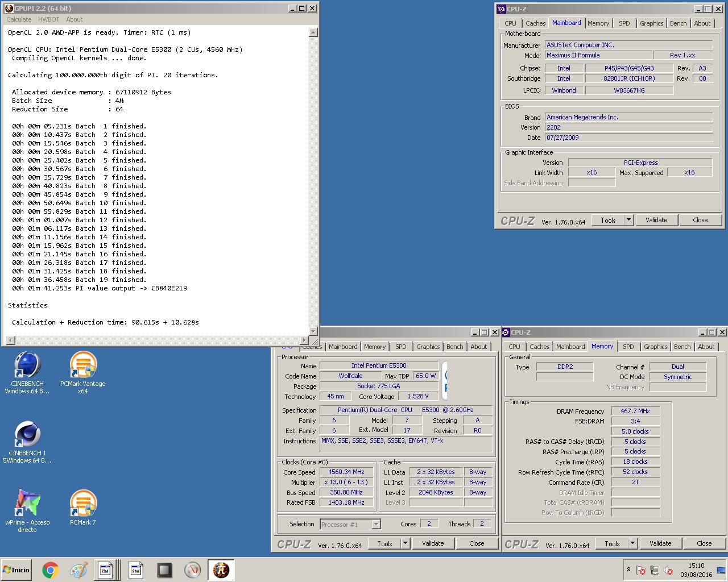Switch to SPD tab in Memory CPU-Z window
728x582 pixels.
click(x=628, y=347)
